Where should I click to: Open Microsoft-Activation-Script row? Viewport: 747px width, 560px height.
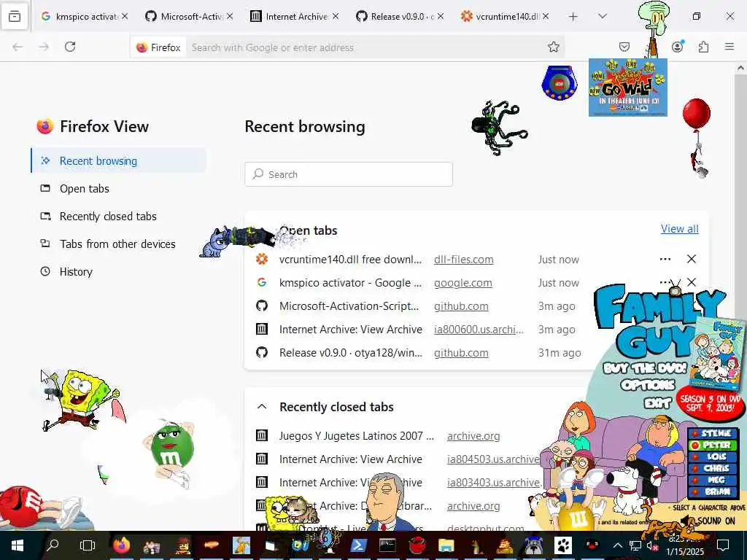pyautogui.click(x=349, y=306)
